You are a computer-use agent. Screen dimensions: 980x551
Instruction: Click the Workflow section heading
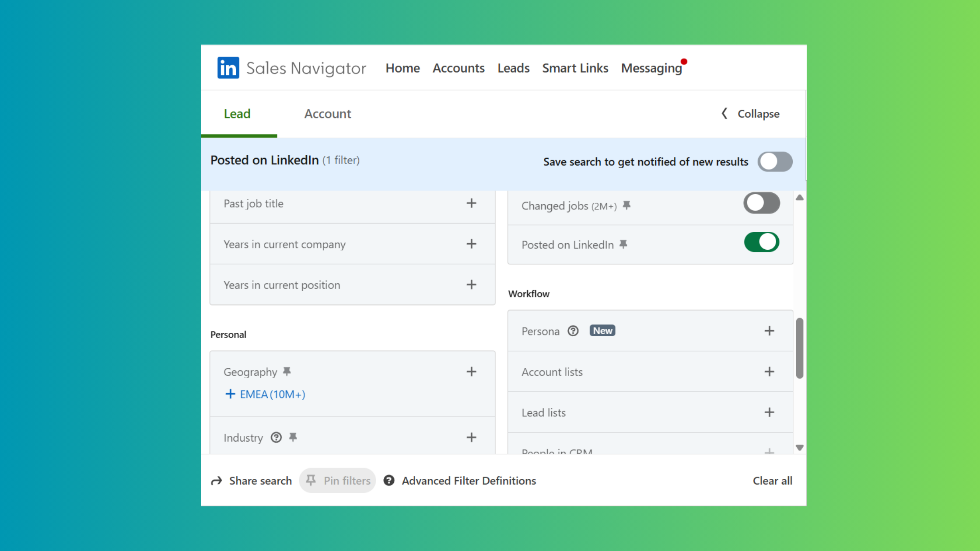(528, 294)
